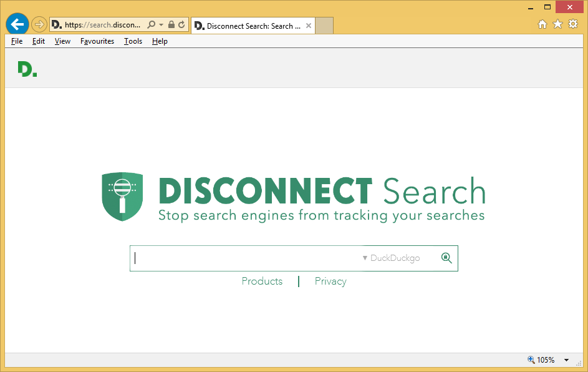
Task: Select the Disconnect Search tab
Action: (x=249, y=26)
